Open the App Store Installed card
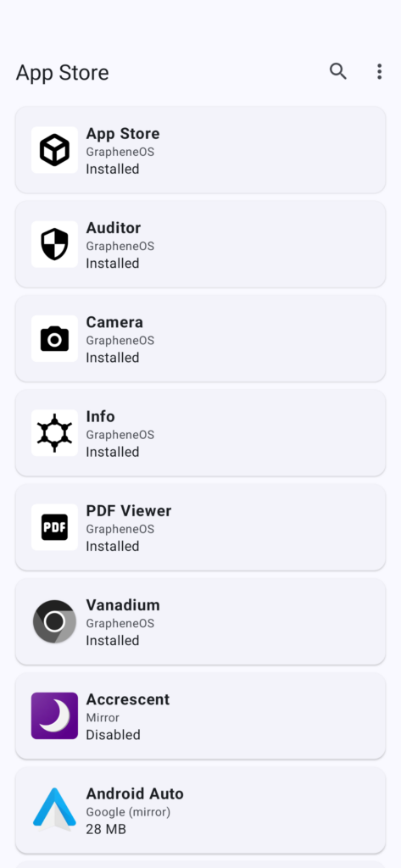The width and height of the screenshot is (401, 868). tap(200, 150)
